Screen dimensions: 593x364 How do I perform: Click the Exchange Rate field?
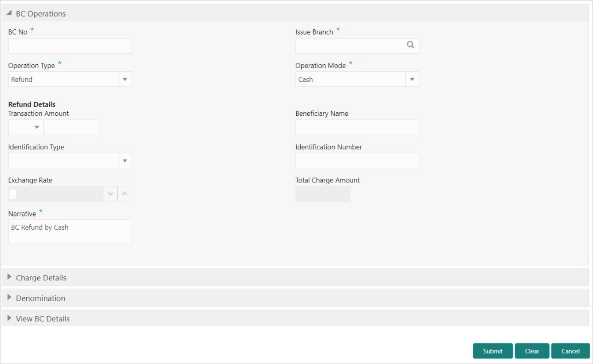56,194
